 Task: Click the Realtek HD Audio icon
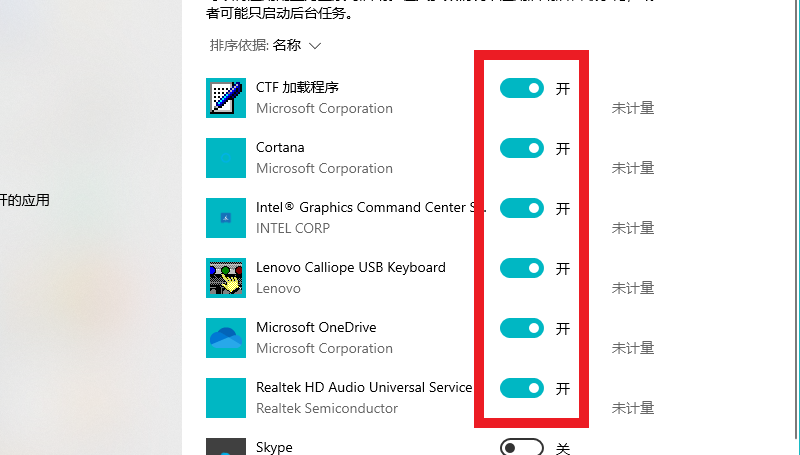[225, 398]
